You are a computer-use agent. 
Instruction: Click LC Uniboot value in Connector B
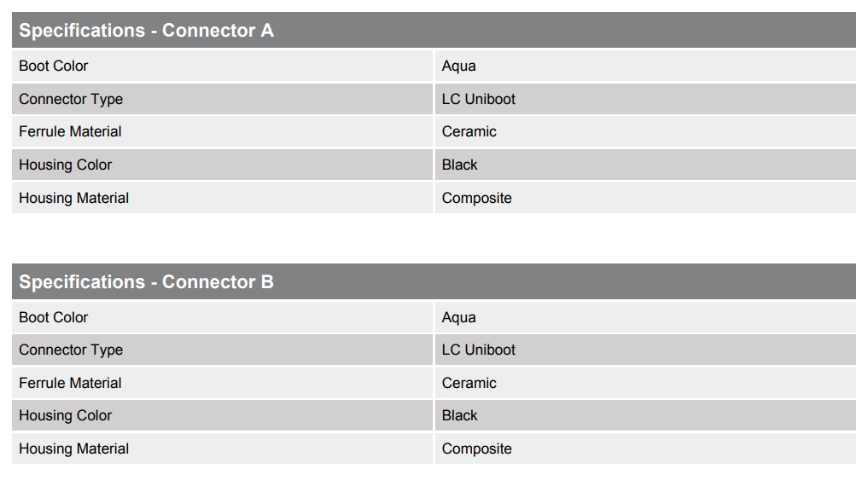click(x=478, y=350)
